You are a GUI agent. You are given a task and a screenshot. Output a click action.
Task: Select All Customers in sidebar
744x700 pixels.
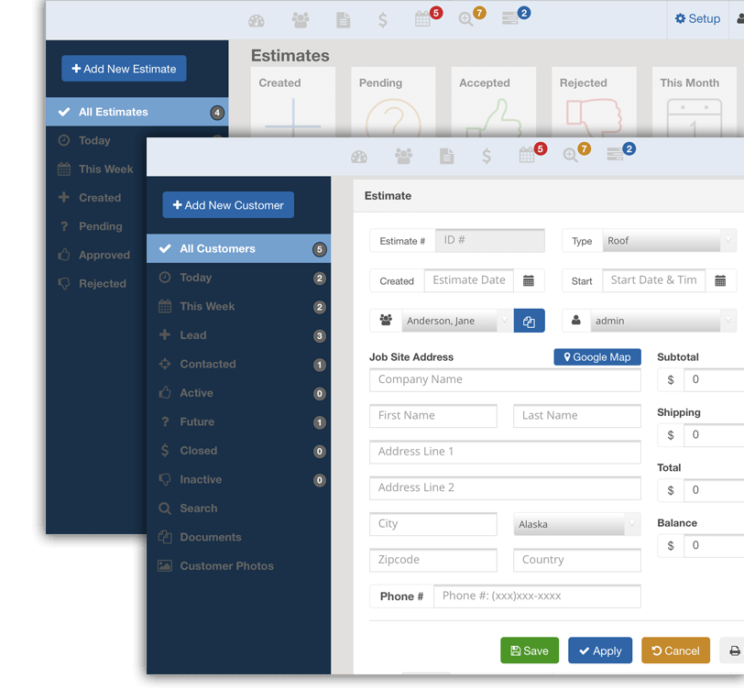point(238,248)
